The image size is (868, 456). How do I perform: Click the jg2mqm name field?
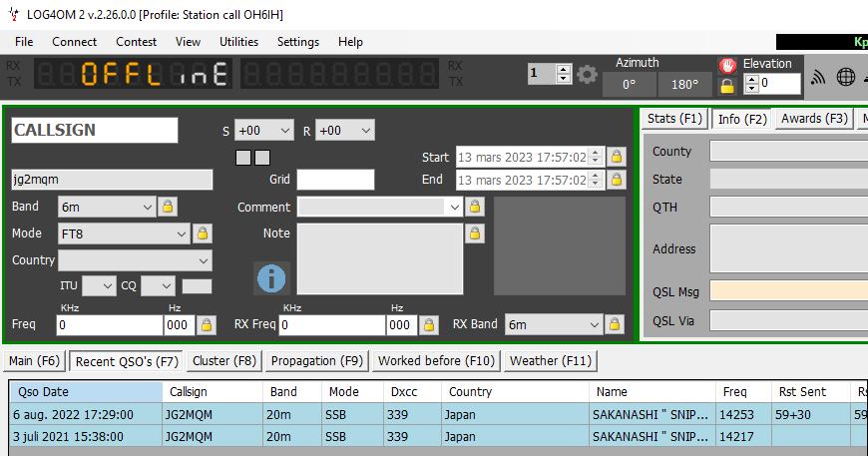tap(112, 180)
